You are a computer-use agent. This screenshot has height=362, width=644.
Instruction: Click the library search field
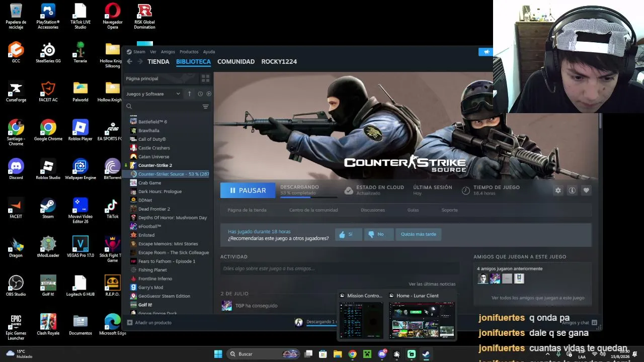(166, 107)
